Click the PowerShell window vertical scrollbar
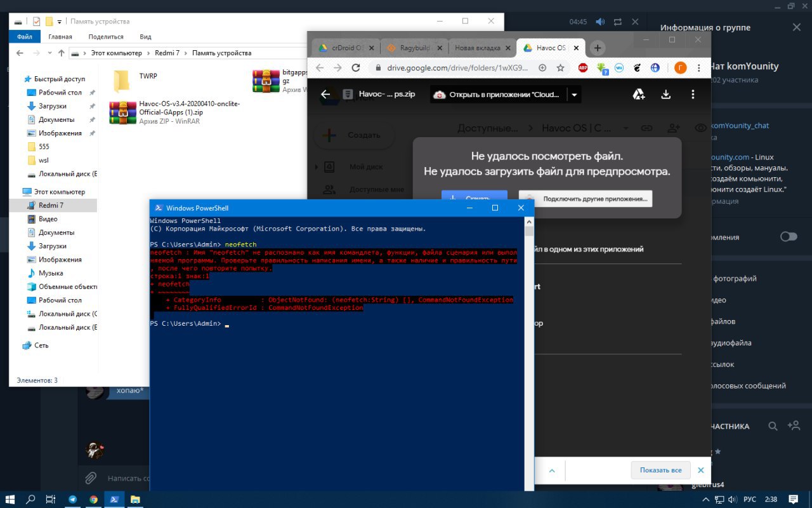 (530, 353)
